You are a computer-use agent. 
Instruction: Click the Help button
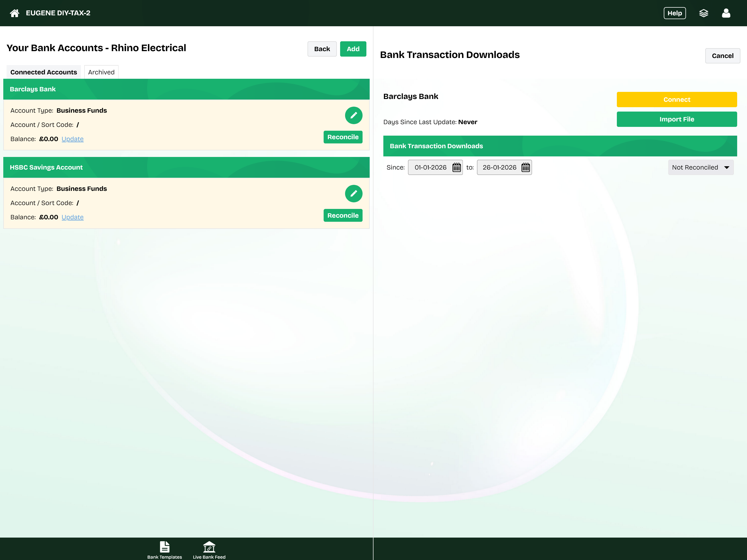pos(674,13)
